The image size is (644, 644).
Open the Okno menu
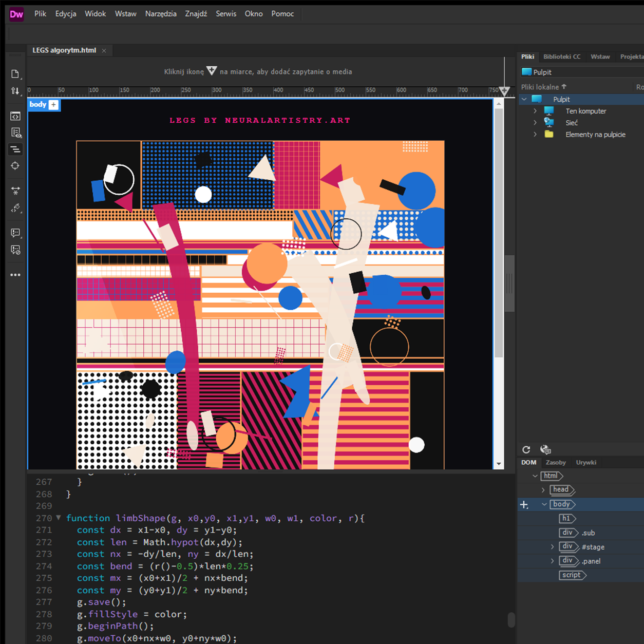[254, 14]
